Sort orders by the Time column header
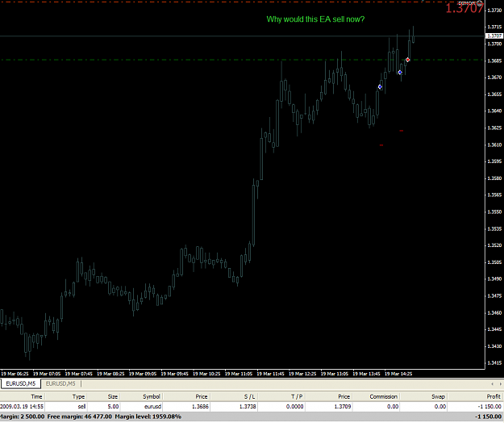Image resolution: width=504 pixels, height=423 pixels. click(x=36, y=396)
